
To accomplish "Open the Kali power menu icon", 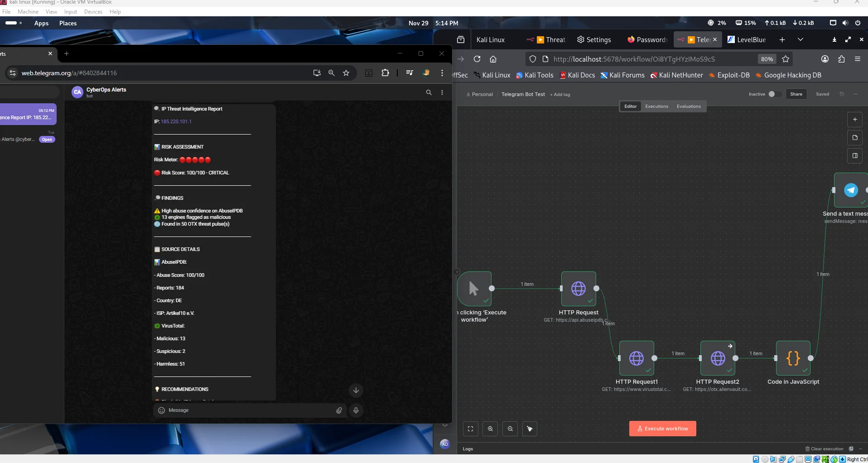I will pos(858,23).
